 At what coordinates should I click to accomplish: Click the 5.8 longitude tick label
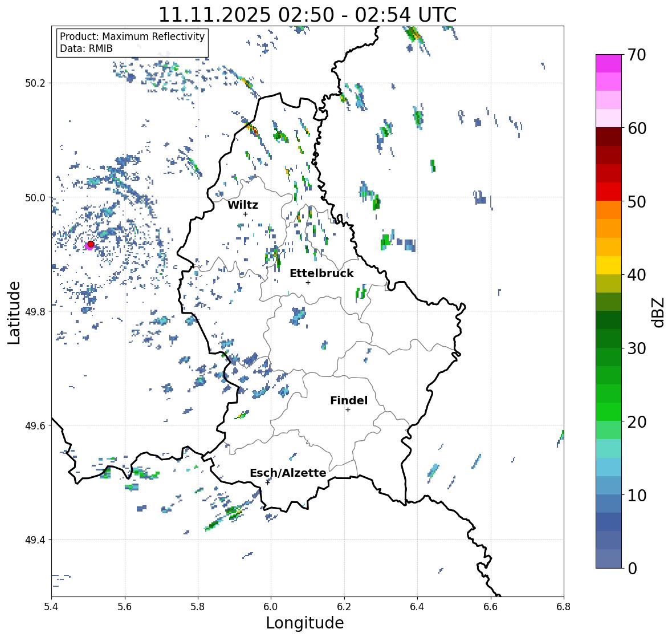click(x=198, y=607)
